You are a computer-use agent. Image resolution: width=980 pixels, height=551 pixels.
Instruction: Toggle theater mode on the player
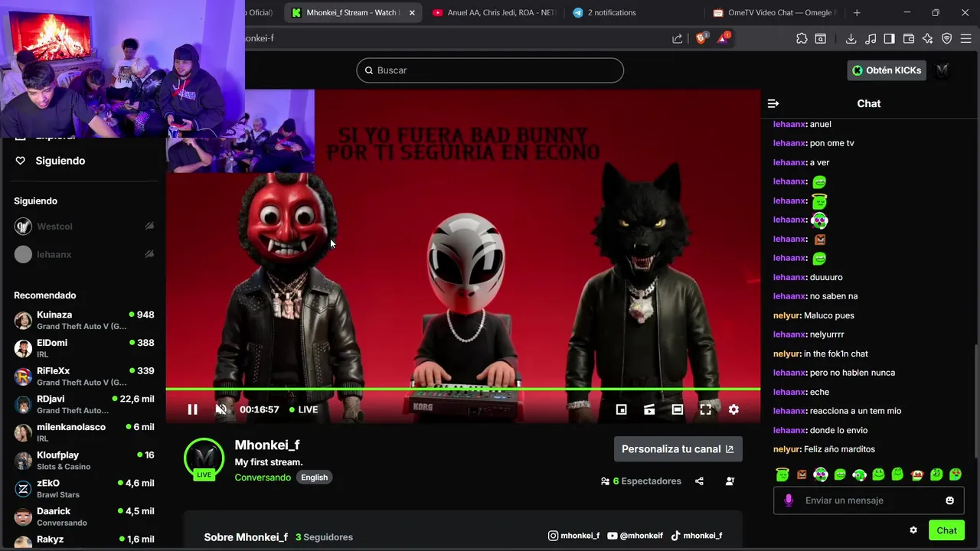click(x=678, y=409)
